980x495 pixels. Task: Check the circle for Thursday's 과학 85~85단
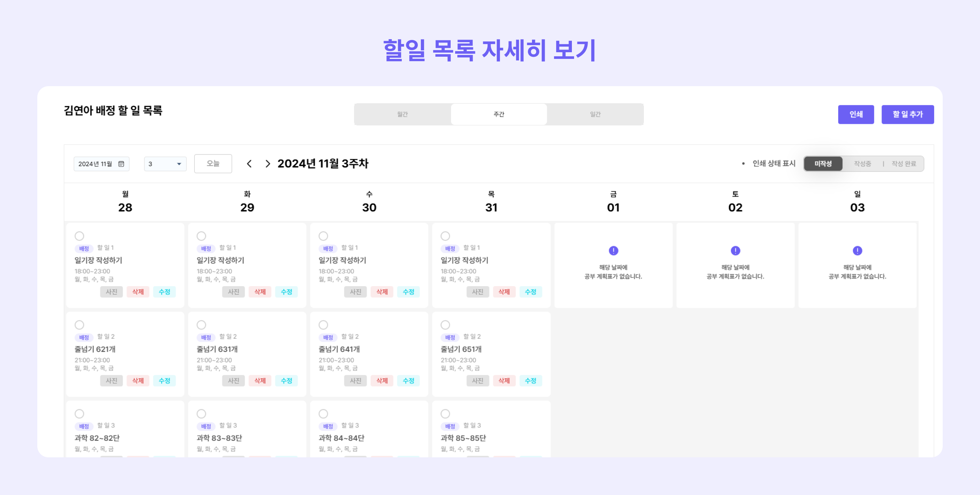coord(445,414)
